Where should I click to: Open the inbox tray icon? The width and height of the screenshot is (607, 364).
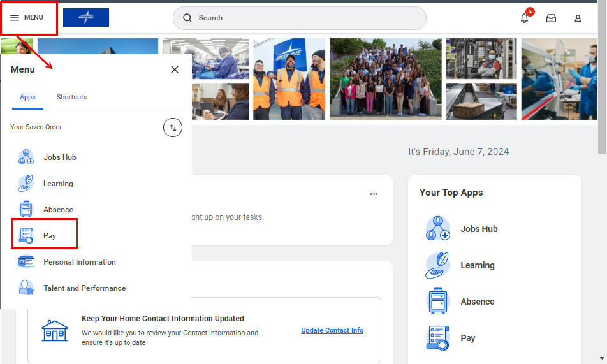tap(551, 18)
